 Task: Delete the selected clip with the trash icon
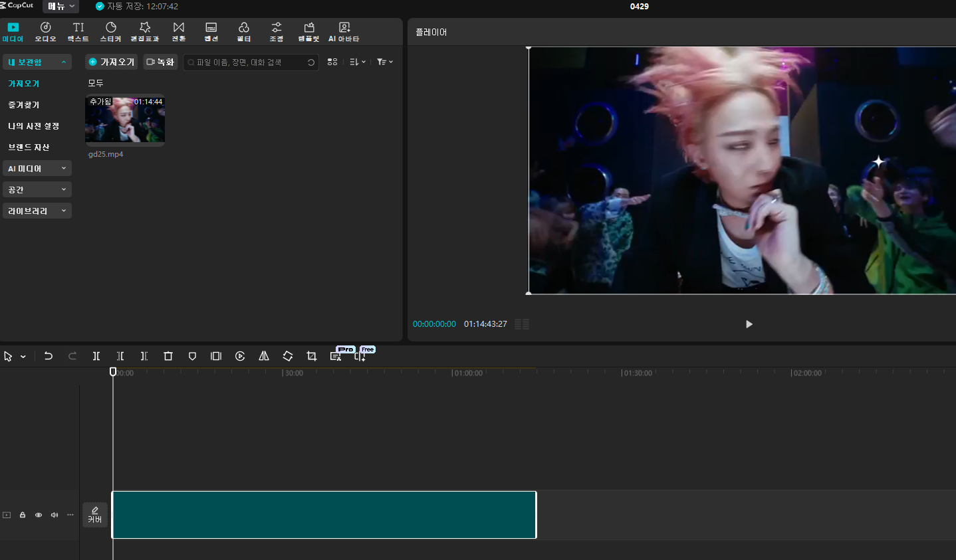[168, 356]
